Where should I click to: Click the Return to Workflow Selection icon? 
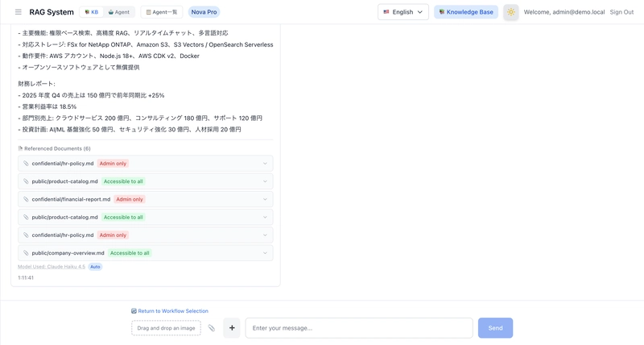[x=134, y=311]
